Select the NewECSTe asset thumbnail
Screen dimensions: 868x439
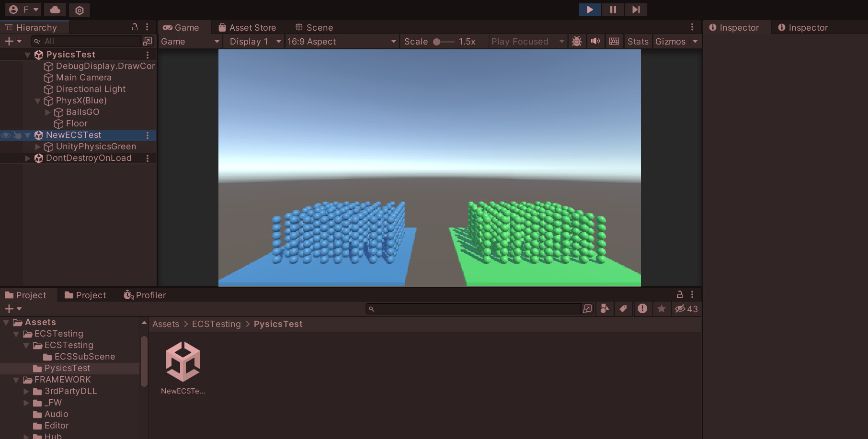pyautogui.click(x=183, y=361)
